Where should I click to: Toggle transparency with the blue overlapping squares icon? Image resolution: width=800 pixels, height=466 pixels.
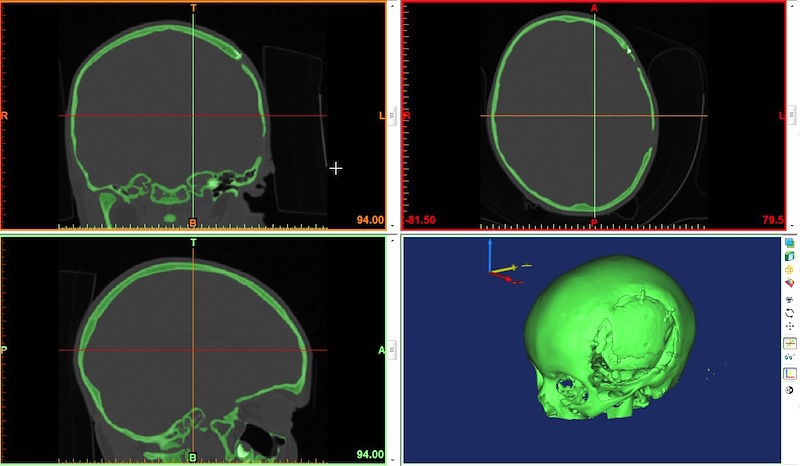pyautogui.click(x=790, y=243)
